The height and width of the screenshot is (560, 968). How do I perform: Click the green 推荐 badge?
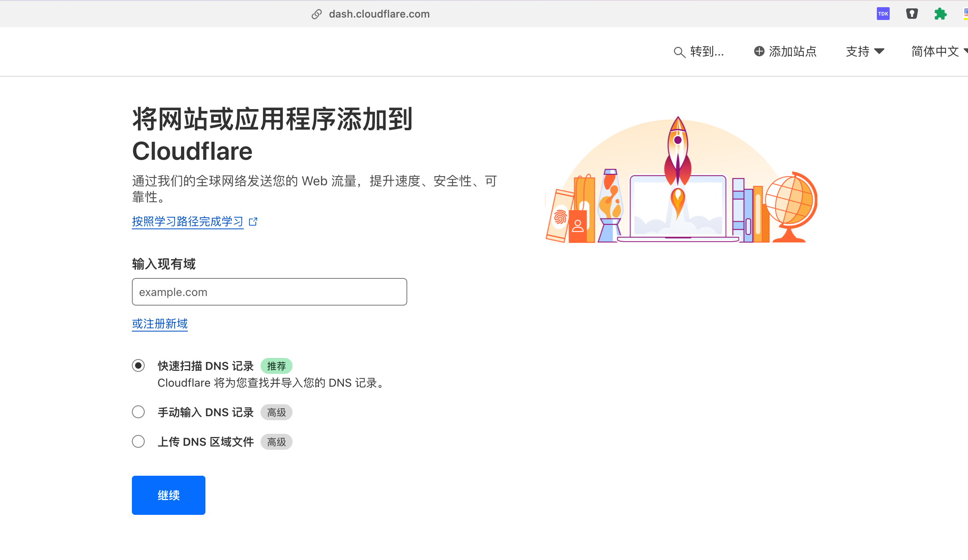(277, 366)
